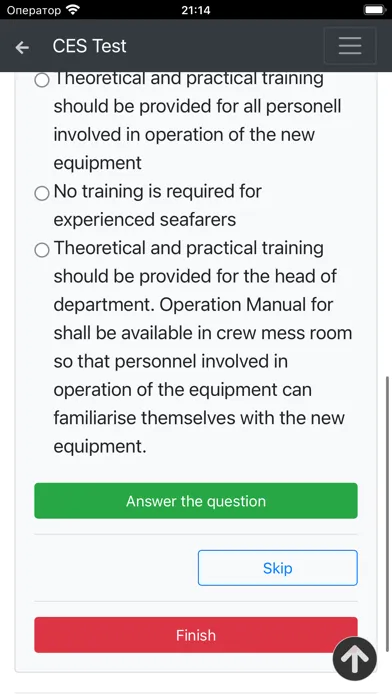Tap 'should be provided for all personell' text
The height and width of the screenshot is (696, 392).
click(x=198, y=107)
